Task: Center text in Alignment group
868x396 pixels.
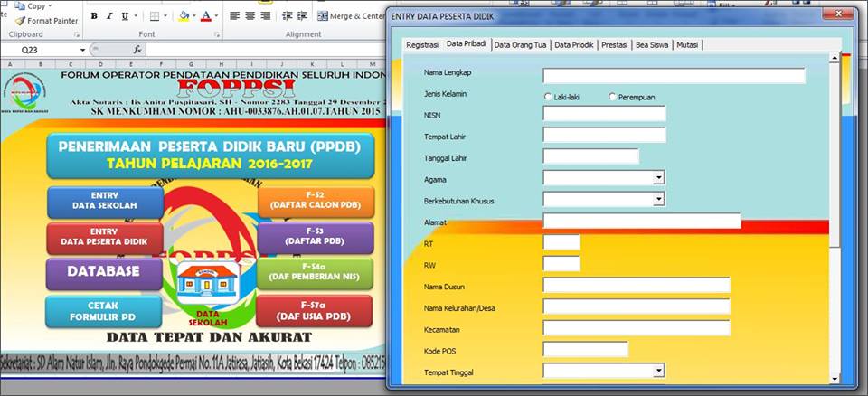Action: coord(250,16)
